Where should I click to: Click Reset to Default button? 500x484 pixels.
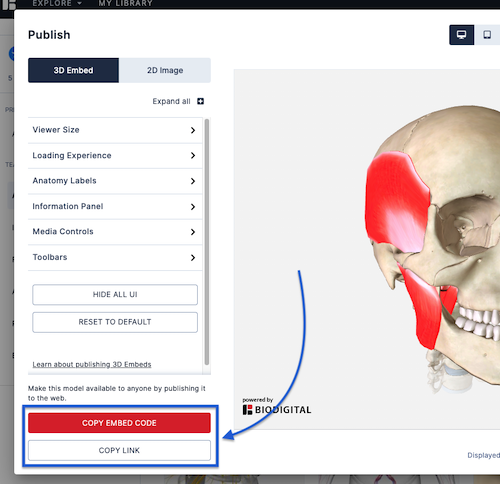(115, 322)
